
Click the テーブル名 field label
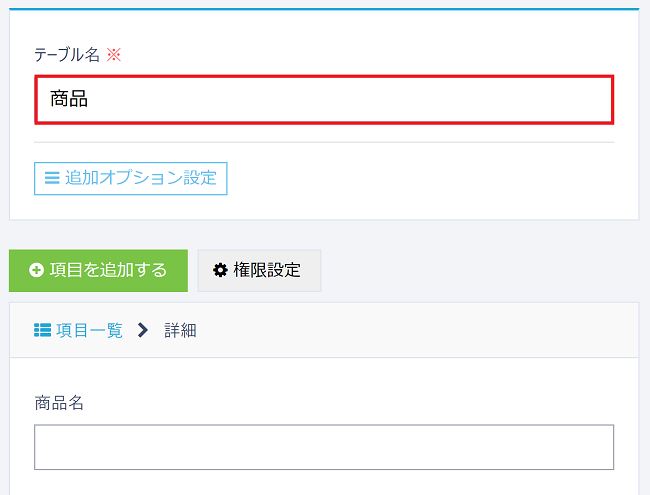[66, 54]
